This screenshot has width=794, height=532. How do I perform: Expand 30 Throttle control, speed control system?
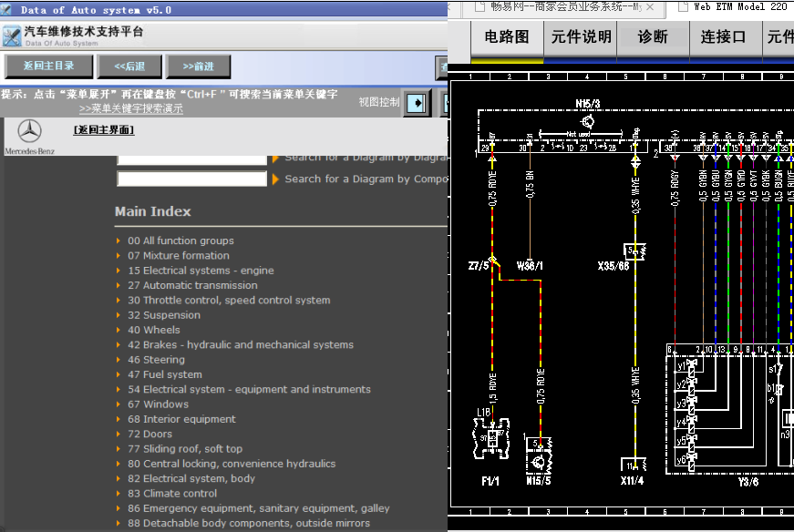[x=229, y=301]
